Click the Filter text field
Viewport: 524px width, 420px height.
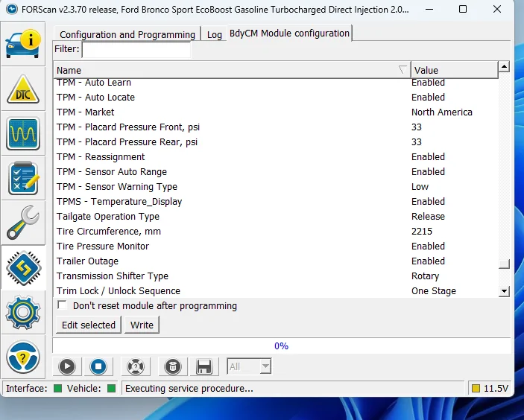pos(136,50)
